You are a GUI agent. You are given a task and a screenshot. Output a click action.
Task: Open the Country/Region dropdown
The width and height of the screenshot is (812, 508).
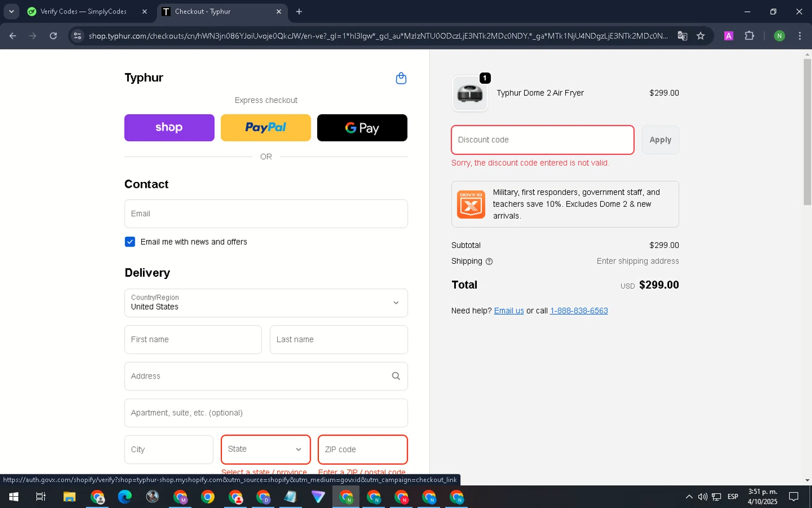coord(266,303)
